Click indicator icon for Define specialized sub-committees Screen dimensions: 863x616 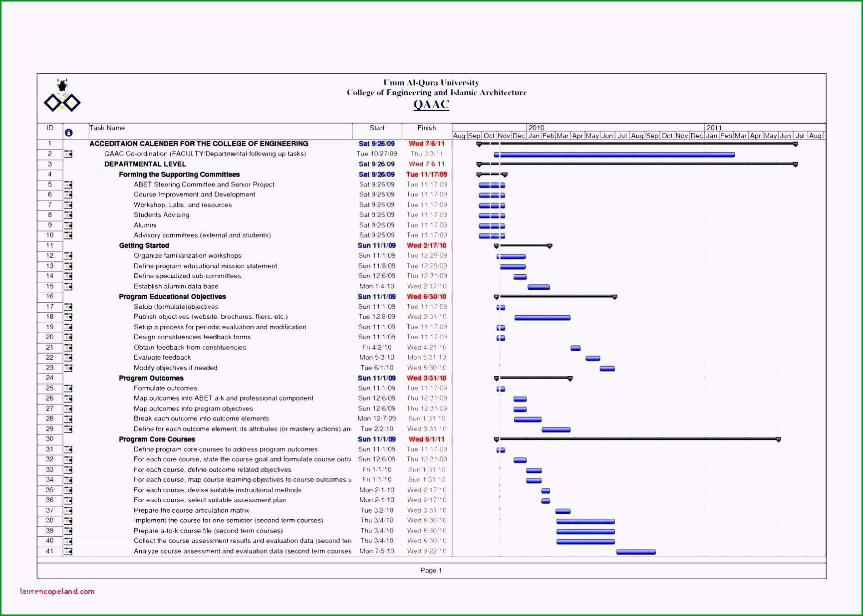click(68, 276)
